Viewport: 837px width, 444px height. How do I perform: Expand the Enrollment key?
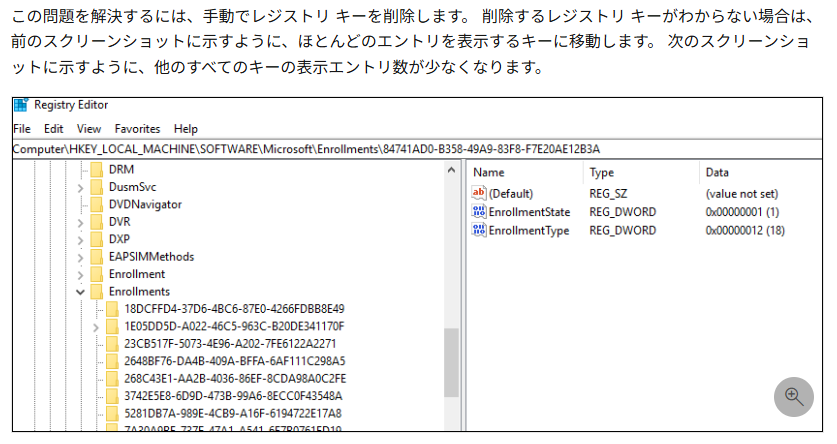click(80, 274)
